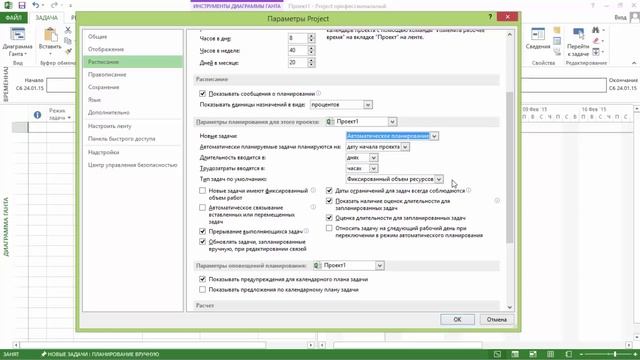Viewport: 640px width, 360px height.
Task: Click the Project app icon in title bar
Action: (8, 5)
